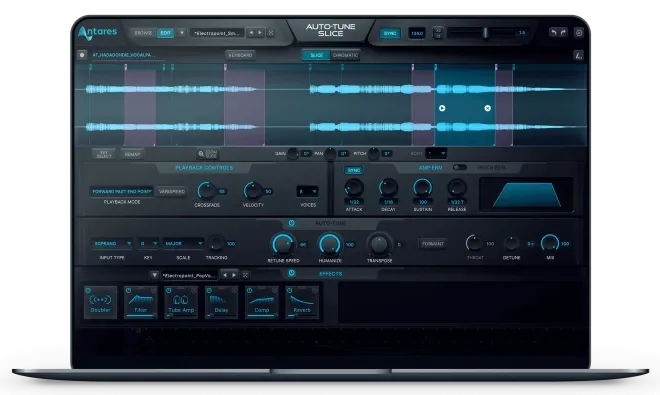This screenshot has width=660, height=395.
Task: Click the Transpose knob
Action: [x=379, y=244]
